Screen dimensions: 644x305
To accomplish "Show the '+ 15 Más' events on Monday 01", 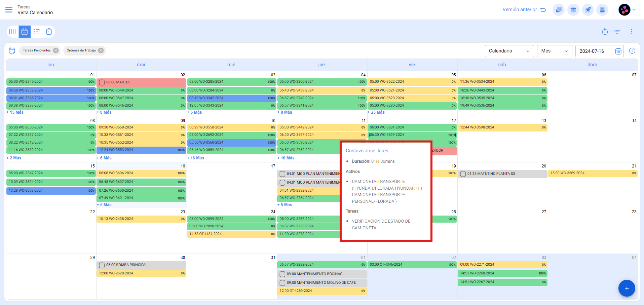I will tap(15, 112).
